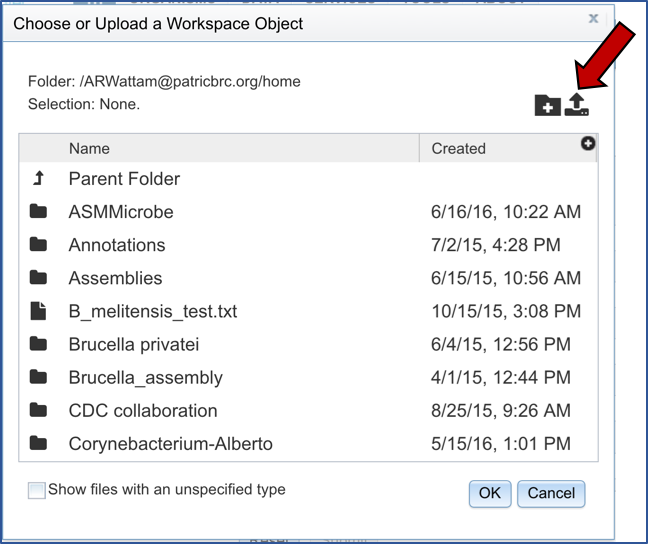The image size is (648, 544).
Task: Open the Corynebacterium-Alberto folder
Action: (170, 443)
